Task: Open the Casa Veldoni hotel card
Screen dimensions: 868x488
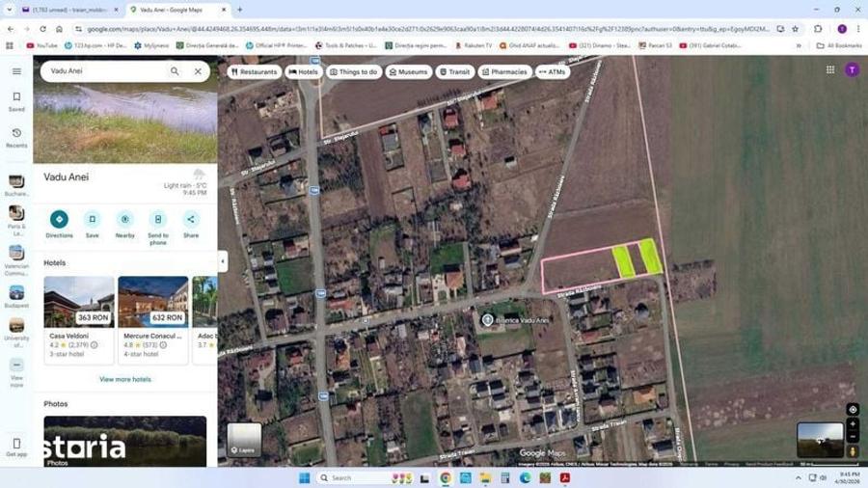Action: [x=79, y=320]
